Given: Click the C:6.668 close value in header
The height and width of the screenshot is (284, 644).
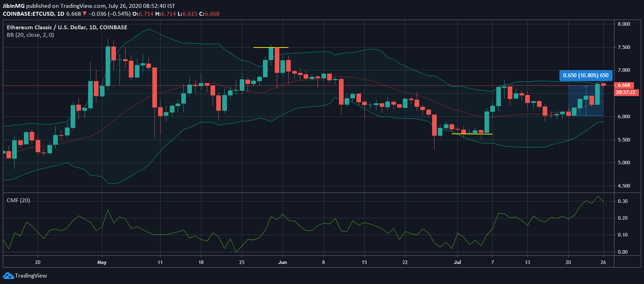Looking at the screenshot, I should click(x=209, y=14).
